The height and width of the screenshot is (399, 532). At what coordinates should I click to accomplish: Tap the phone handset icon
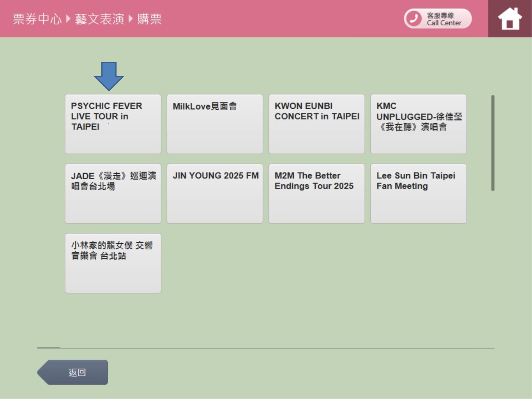(414, 18)
